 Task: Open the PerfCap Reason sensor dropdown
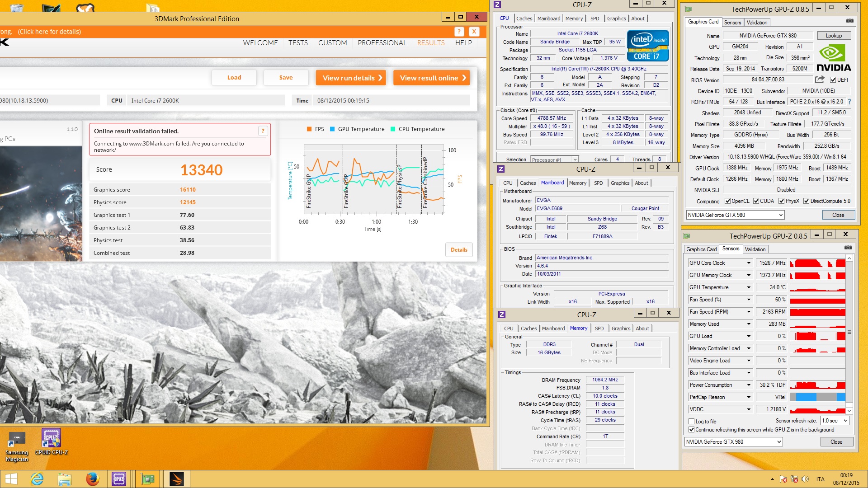point(749,397)
